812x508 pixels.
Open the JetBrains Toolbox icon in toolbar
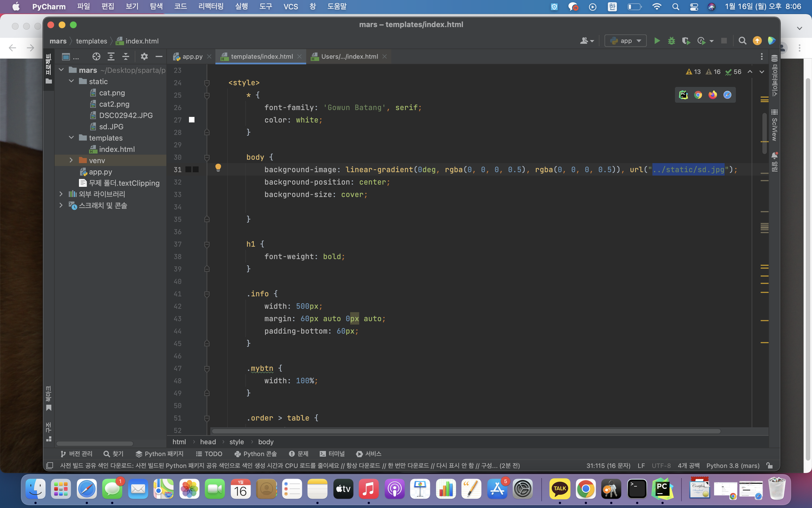tap(772, 41)
